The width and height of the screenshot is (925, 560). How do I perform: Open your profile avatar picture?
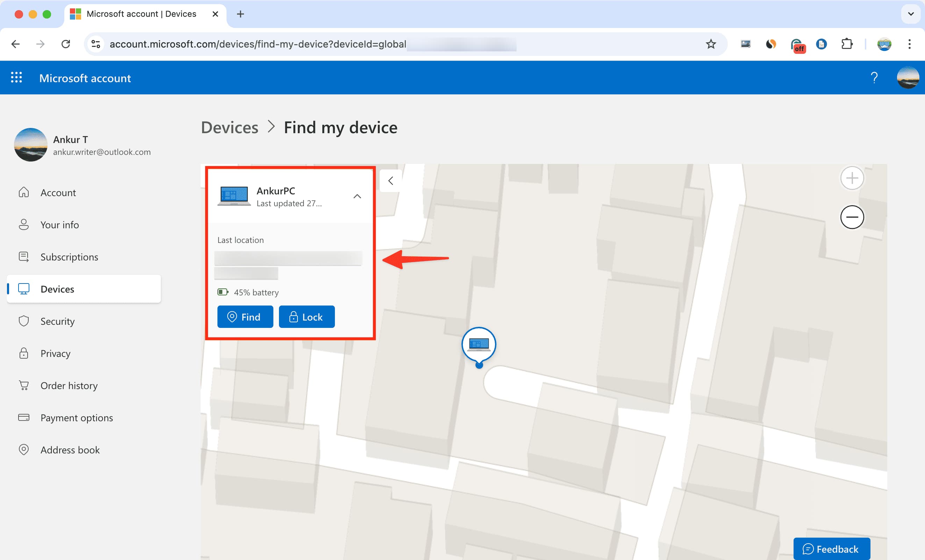point(908,78)
